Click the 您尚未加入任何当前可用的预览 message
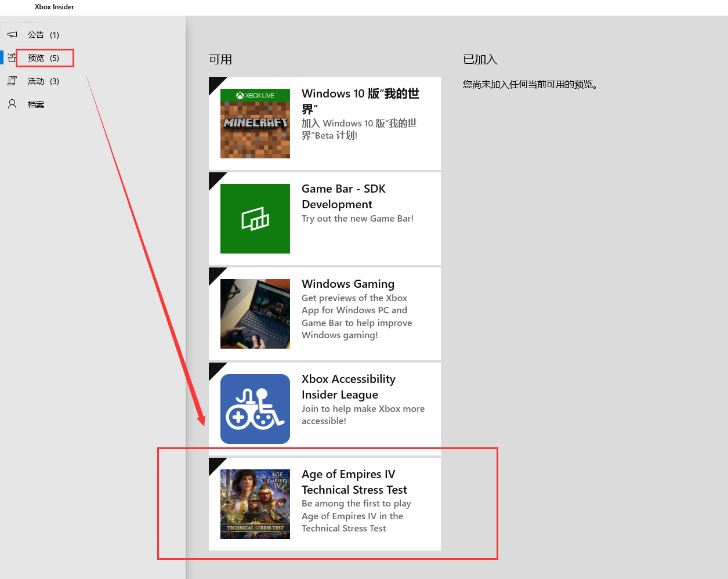The height and width of the screenshot is (579, 728). 530,85
